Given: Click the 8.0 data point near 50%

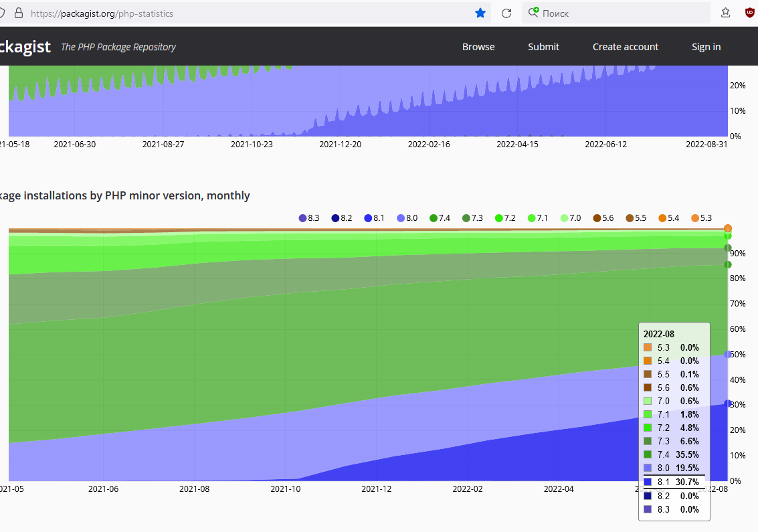Looking at the screenshot, I should 727,355.
